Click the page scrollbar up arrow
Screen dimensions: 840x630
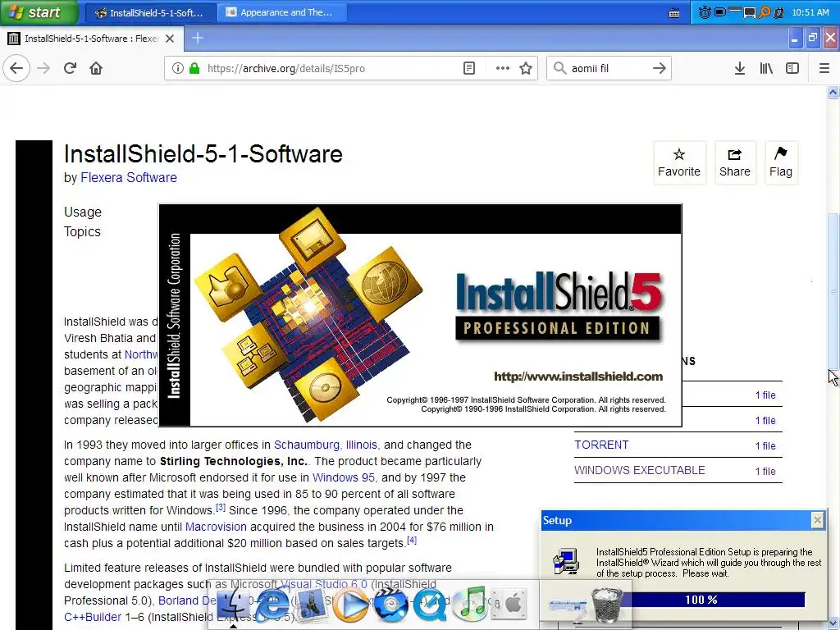point(833,92)
